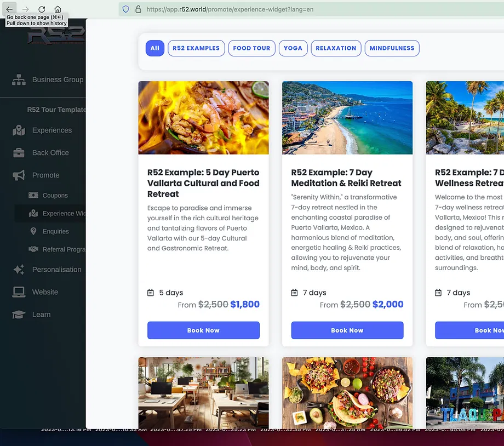
Task: Click the Experiences map icon in sidebar
Action: coord(19,130)
